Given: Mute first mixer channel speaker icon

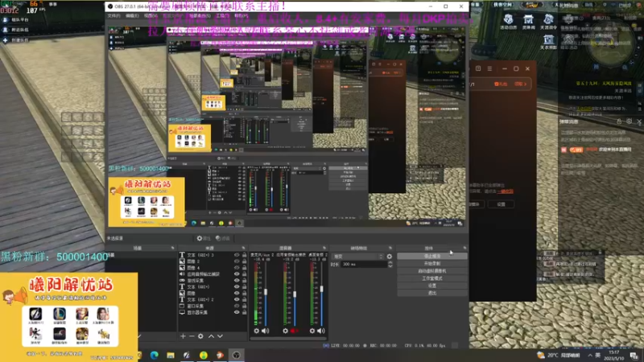Looking at the screenshot, I should coord(266,331).
